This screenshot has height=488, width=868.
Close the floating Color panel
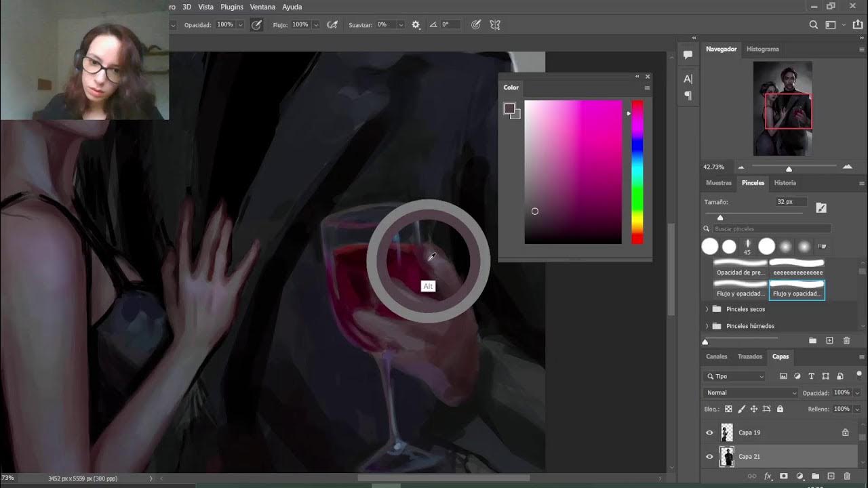click(x=648, y=77)
